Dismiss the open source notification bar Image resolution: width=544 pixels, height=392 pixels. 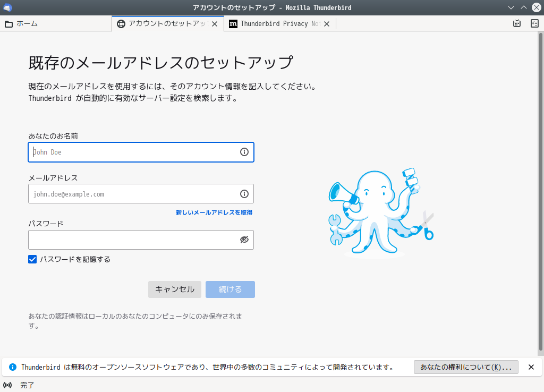tap(531, 367)
